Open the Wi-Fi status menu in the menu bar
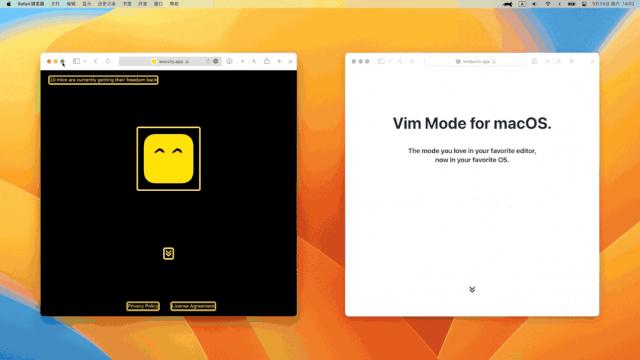The width and height of the screenshot is (640, 360). 548,4
